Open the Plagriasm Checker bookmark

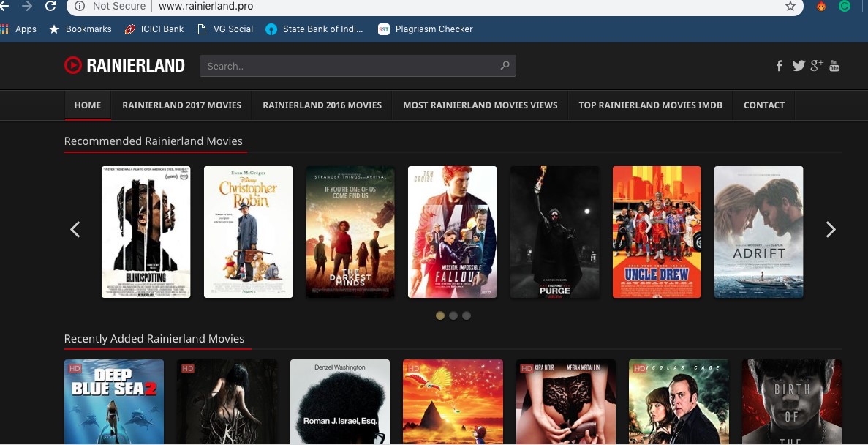426,29
